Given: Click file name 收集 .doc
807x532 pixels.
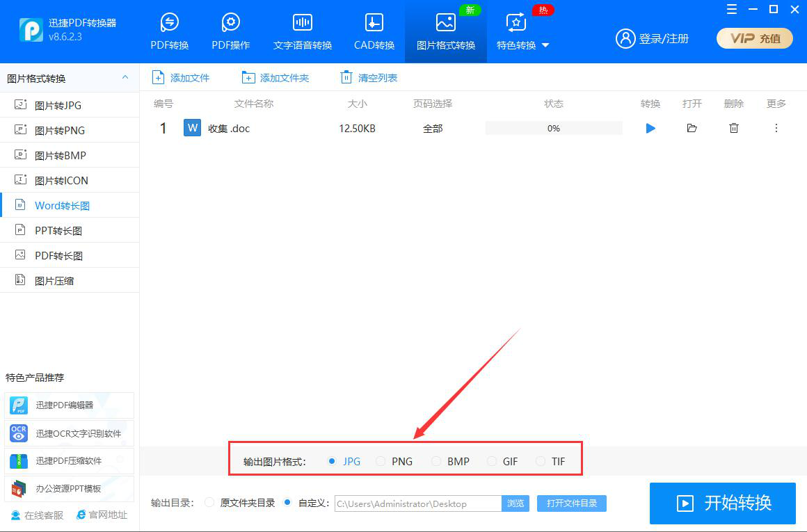Looking at the screenshot, I should click(228, 129).
